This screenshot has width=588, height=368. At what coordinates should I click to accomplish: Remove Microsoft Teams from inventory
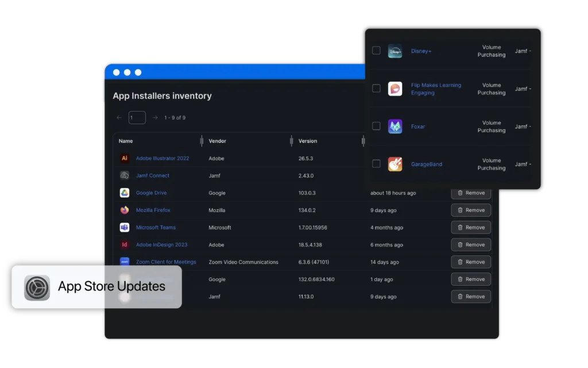tap(471, 228)
